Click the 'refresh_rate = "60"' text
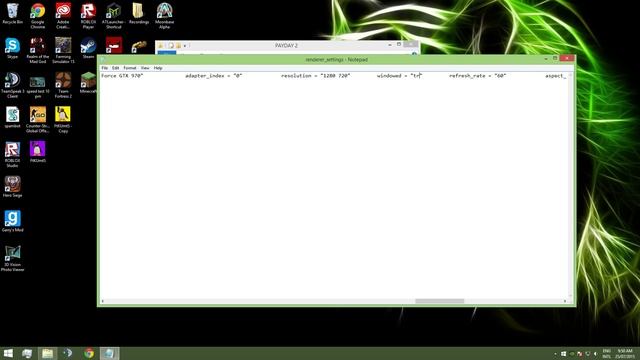The height and width of the screenshot is (360, 640). pyautogui.click(x=478, y=76)
